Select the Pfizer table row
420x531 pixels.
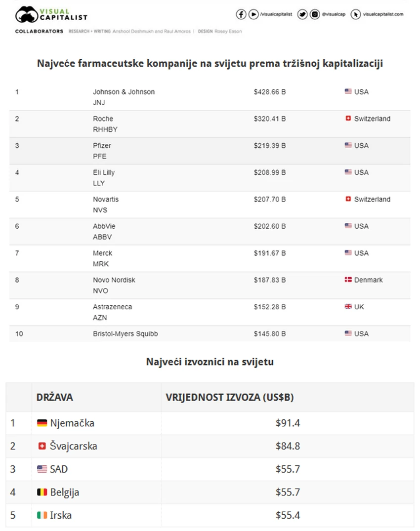(210, 151)
